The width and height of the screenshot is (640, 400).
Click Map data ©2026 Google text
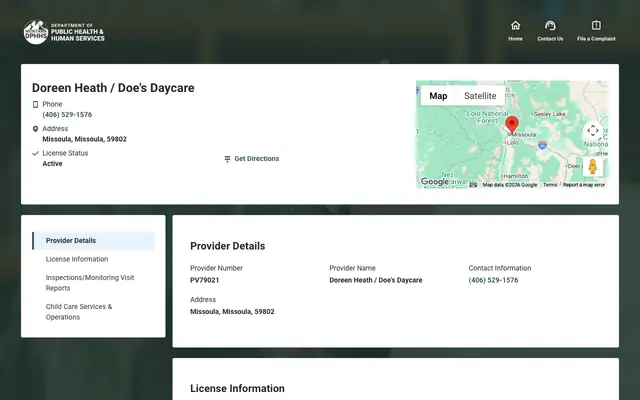510,185
